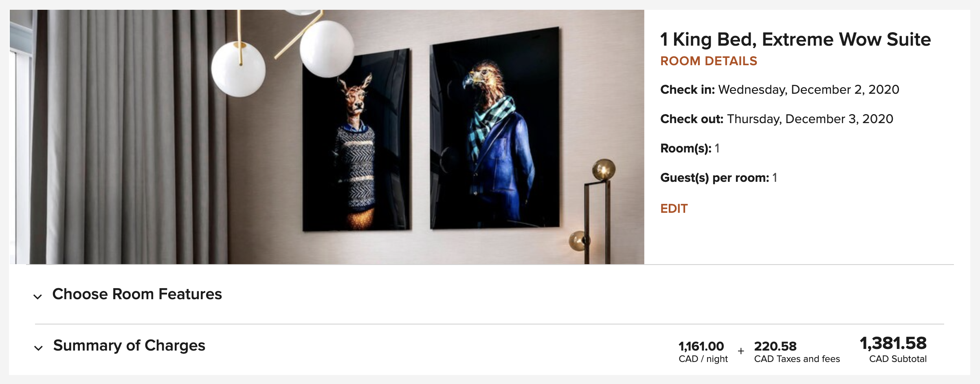980x384 pixels.
Task: Click the eagle portrait in the photo
Action: click(x=495, y=128)
